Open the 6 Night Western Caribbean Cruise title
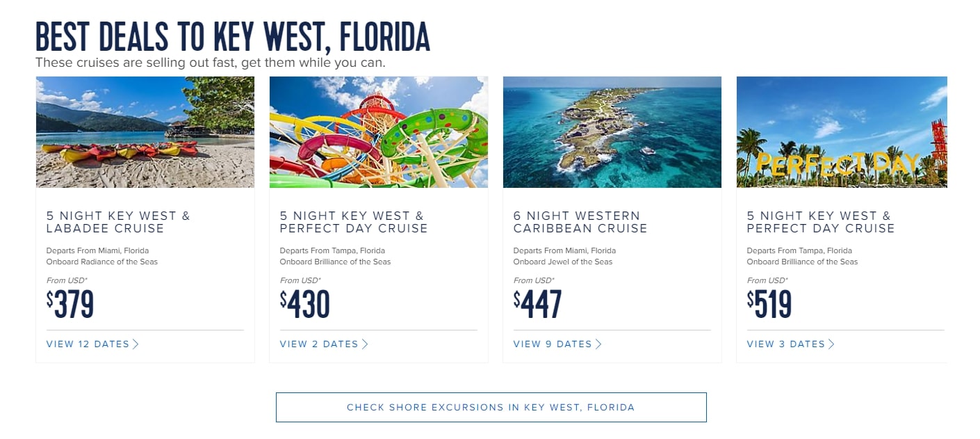The width and height of the screenshot is (980, 439). click(580, 222)
